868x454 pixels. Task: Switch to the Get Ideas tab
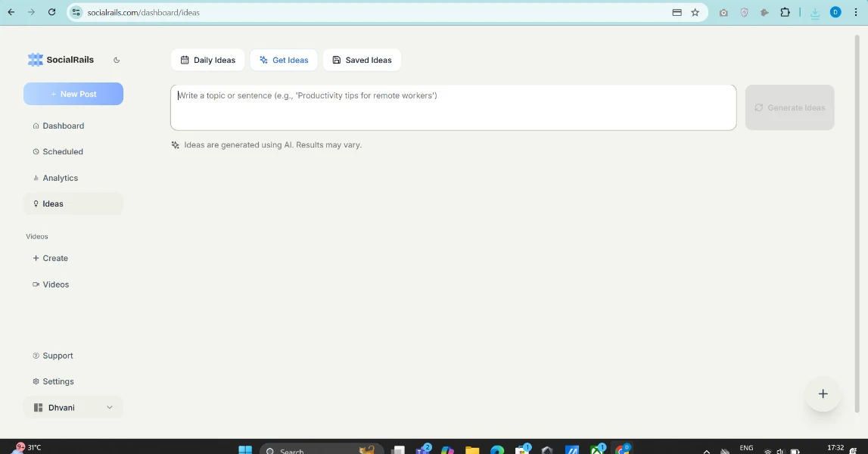[284, 60]
